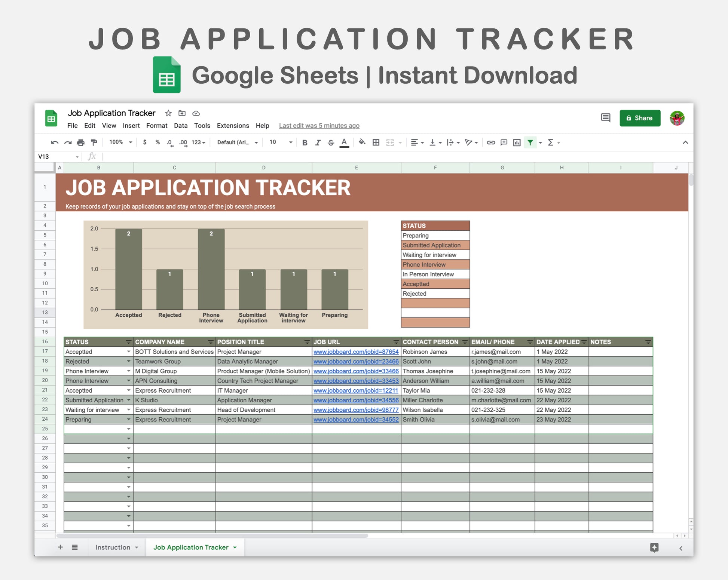728x580 pixels.
Task: Click the green Filter icon
Action: 530,142
